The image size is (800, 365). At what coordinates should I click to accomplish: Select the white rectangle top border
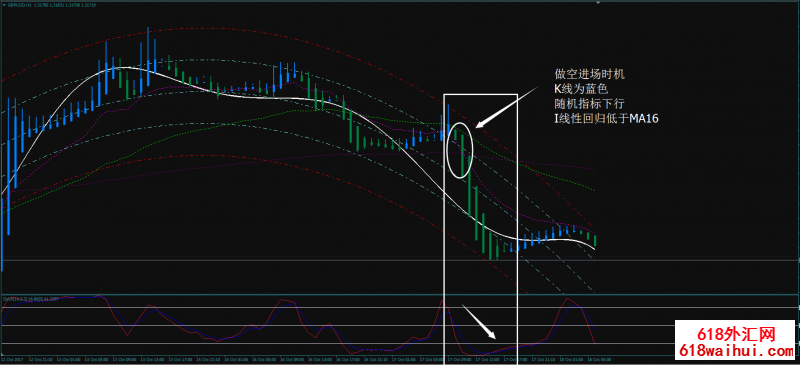pos(481,94)
